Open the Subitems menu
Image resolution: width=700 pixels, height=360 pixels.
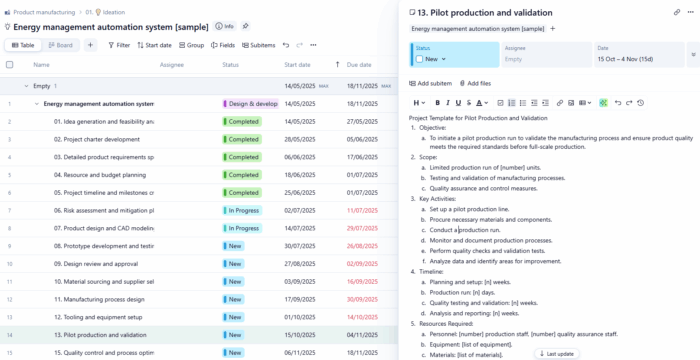pyautogui.click(x=259, y=45)
